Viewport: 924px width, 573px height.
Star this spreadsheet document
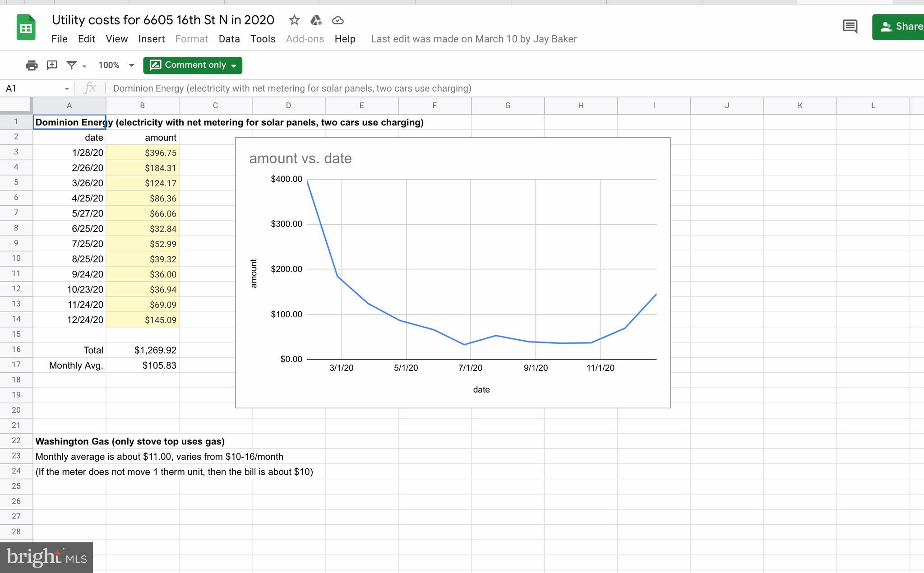pos(294,20)
